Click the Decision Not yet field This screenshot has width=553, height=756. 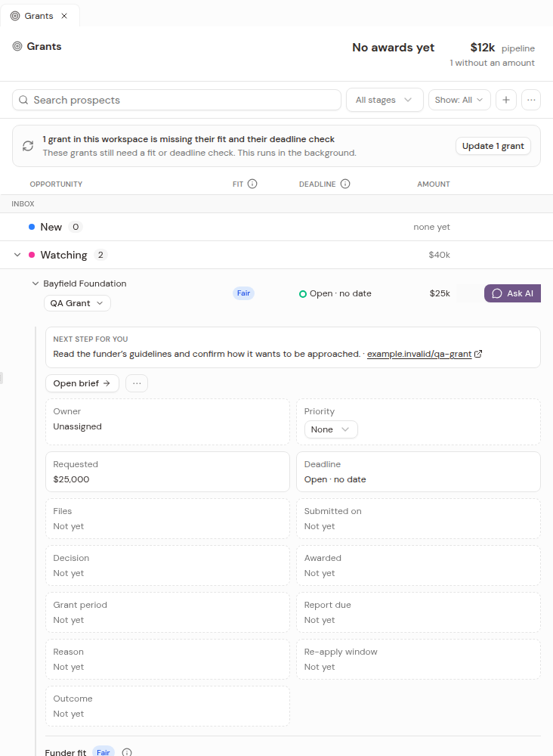(x=168, y=565)
